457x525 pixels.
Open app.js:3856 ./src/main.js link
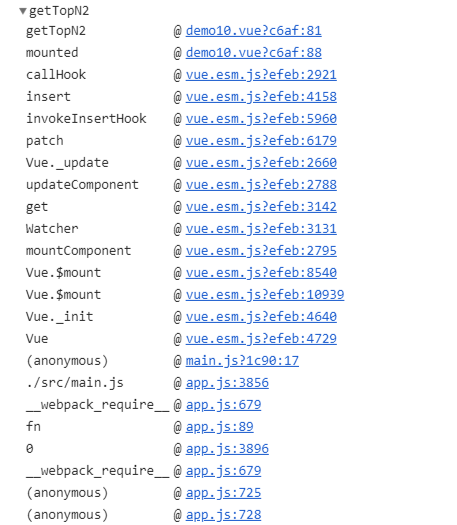227,383
